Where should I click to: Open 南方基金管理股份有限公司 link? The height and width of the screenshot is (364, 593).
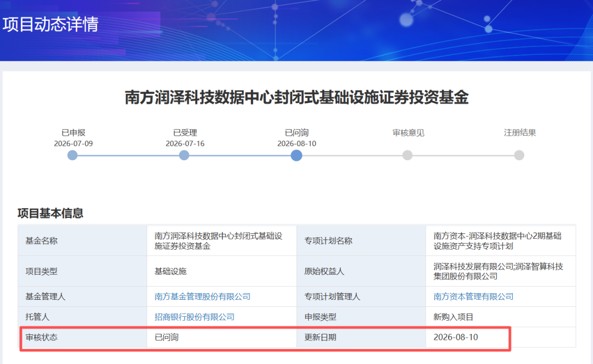coord(202,296)
